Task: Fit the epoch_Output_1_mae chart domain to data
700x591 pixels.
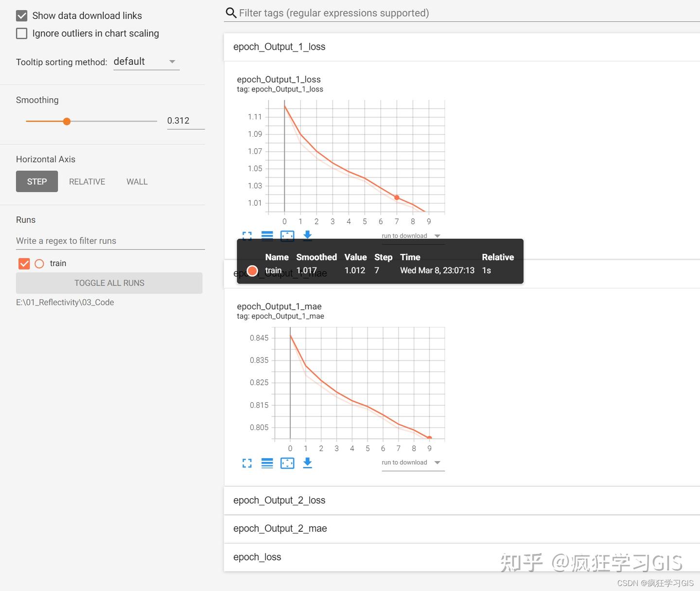Action: tap(287, 463)
